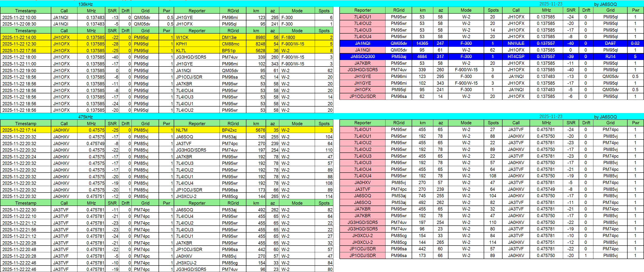Select the pink JP1ODJ/SDR cell in top-right table
Screen dimensions: 644x272
tap(363, 96)
